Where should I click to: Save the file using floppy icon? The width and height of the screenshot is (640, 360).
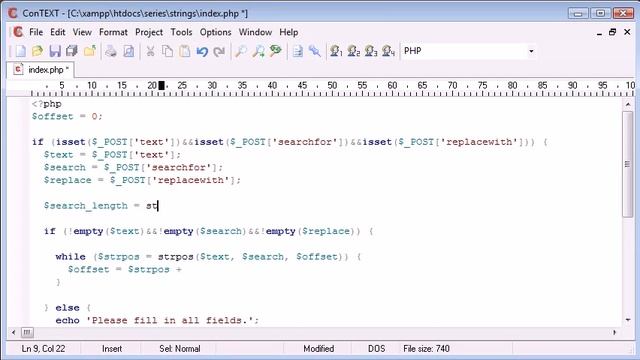click(x=55, y=51)
